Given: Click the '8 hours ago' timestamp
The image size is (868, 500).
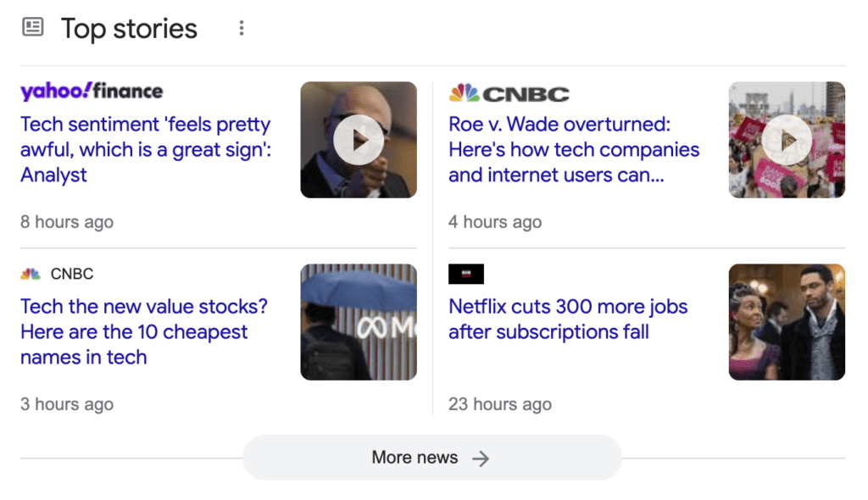Looking at the screenshot, I should (67, 221).
